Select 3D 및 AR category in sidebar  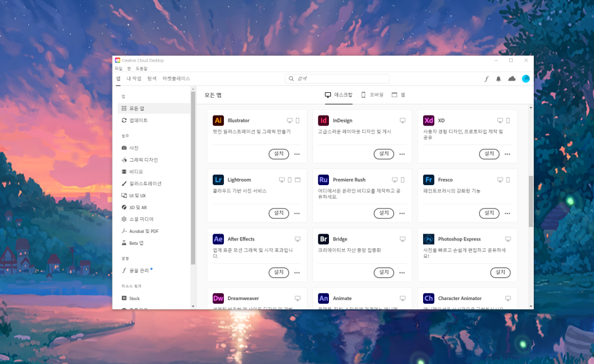click(x=154, y=207)
